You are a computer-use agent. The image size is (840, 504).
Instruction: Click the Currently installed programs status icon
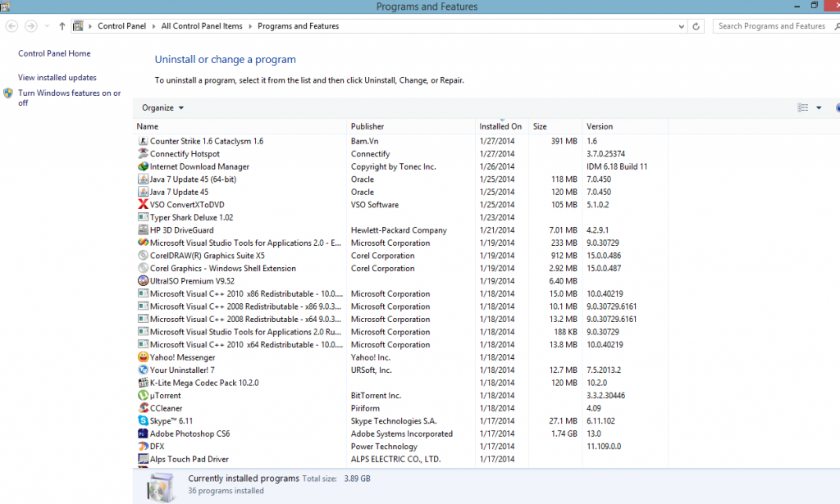(x=160, y=487)
